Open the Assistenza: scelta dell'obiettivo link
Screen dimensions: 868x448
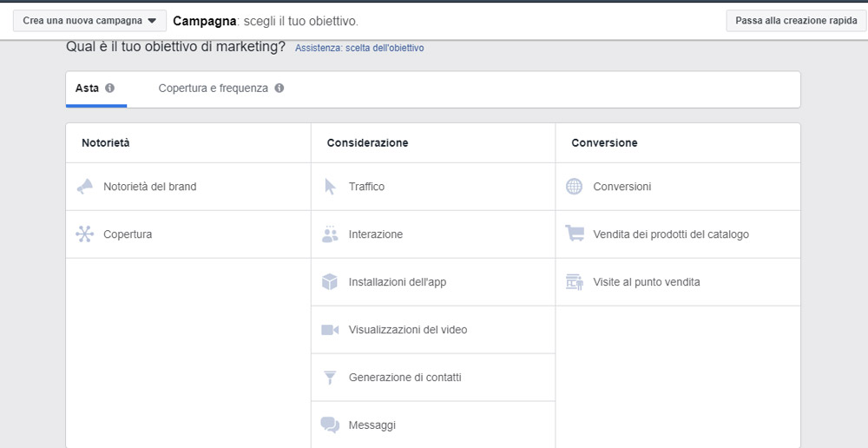pyautogui.click(x=359, y=49)
